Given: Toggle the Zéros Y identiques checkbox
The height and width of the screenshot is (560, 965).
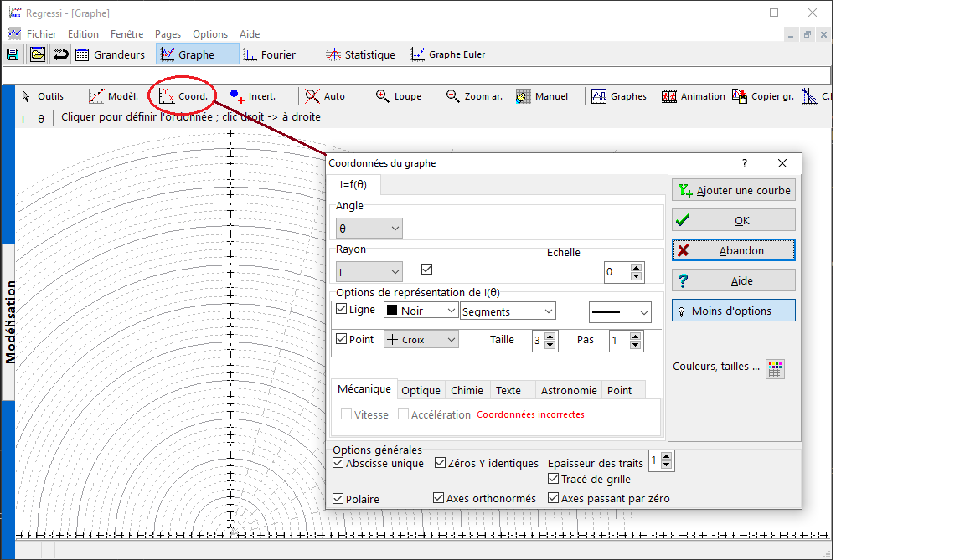Looking at the screenshot, I should [x=440, y=463].
